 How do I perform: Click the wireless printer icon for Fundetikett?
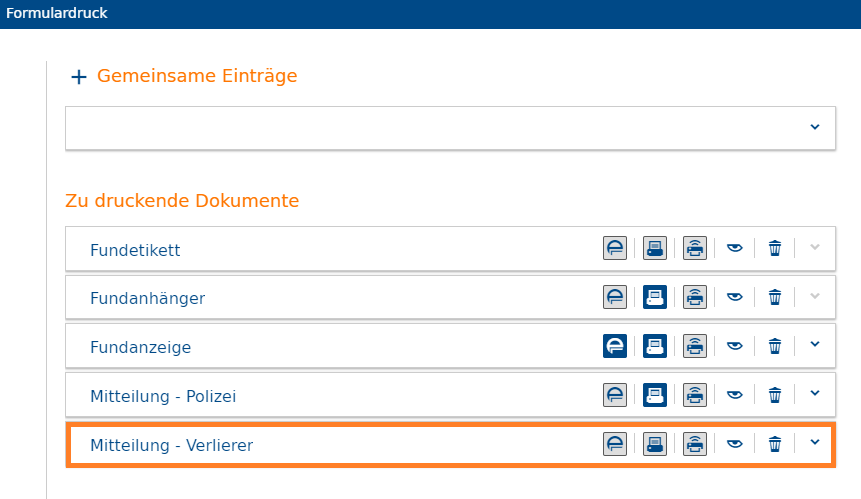pos(695,248)
